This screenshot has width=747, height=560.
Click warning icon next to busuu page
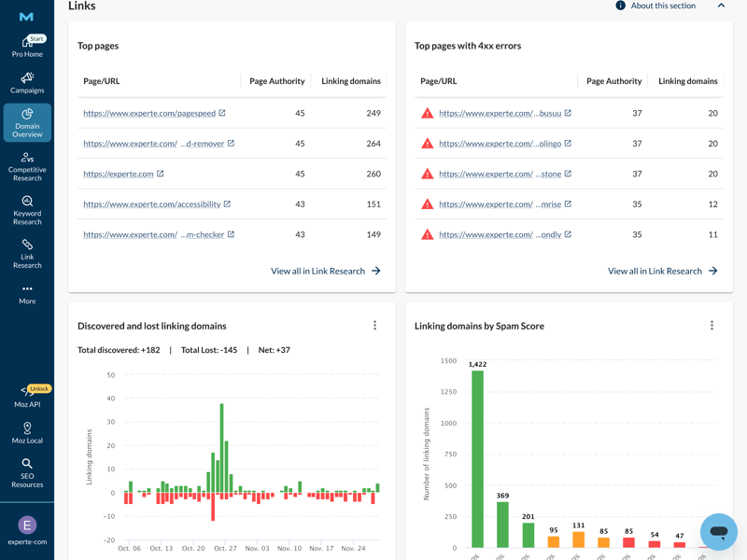tap(427, 113)
